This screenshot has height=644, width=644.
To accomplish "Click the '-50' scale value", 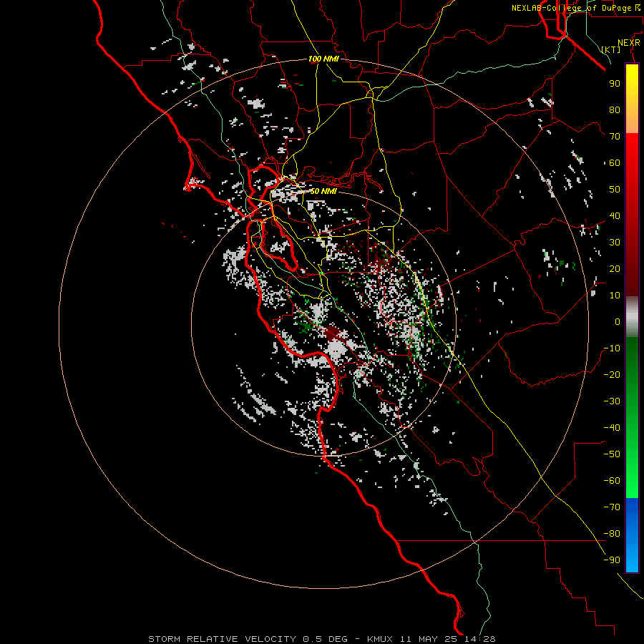I will pos(612,454).
